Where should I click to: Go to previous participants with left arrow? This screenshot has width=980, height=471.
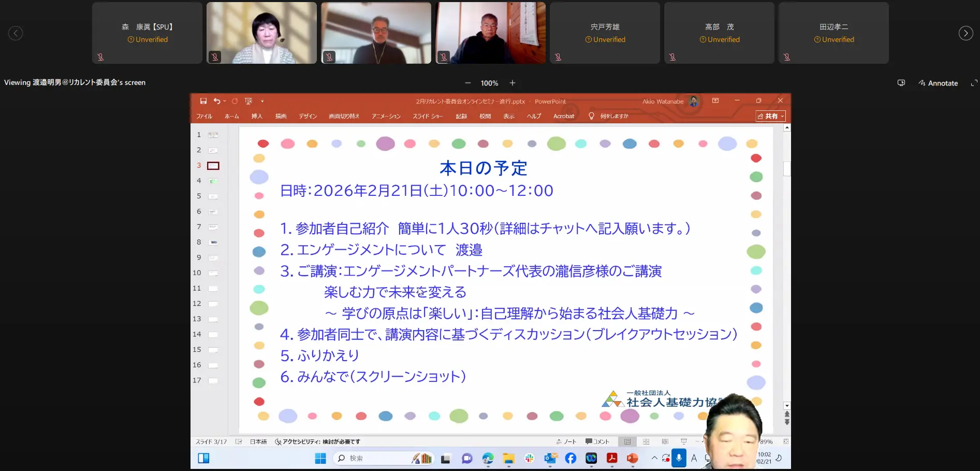(x=16, y=33)
